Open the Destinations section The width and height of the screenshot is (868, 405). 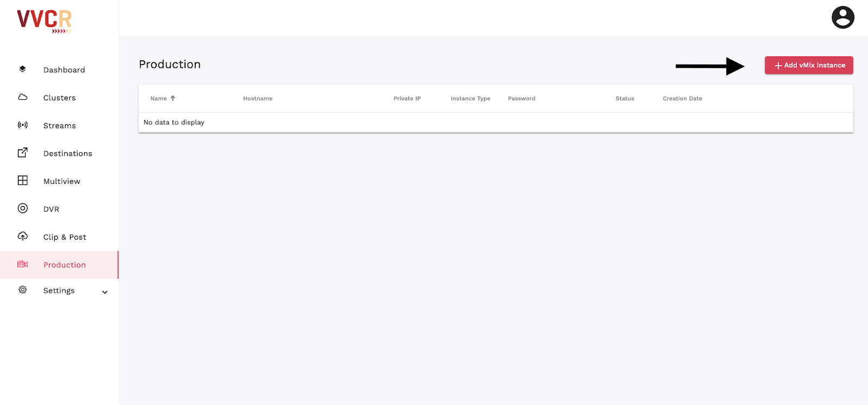click(x=68, y=153)
